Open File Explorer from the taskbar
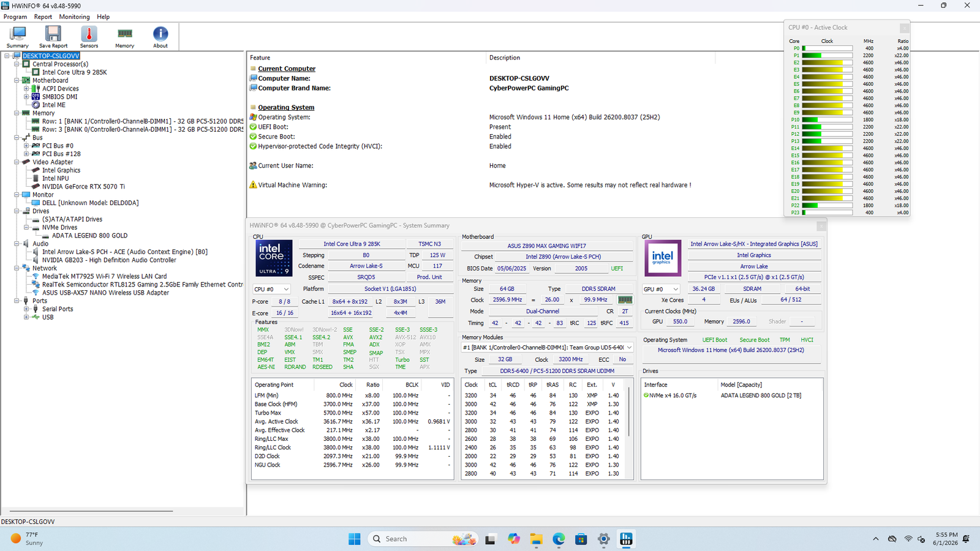The width and height of the screenshot is (980, 551). click(537, 539)
